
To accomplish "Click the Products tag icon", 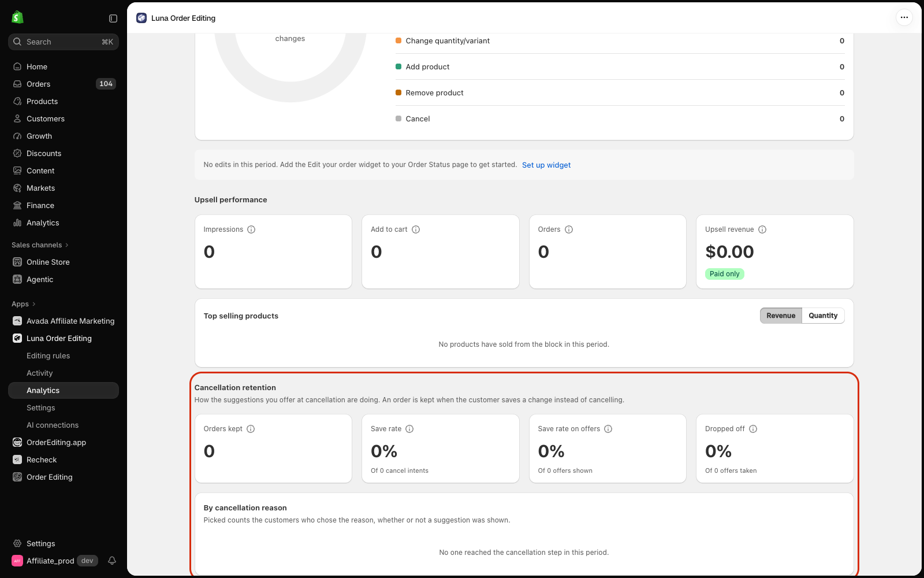I will (x=17, y=101).
